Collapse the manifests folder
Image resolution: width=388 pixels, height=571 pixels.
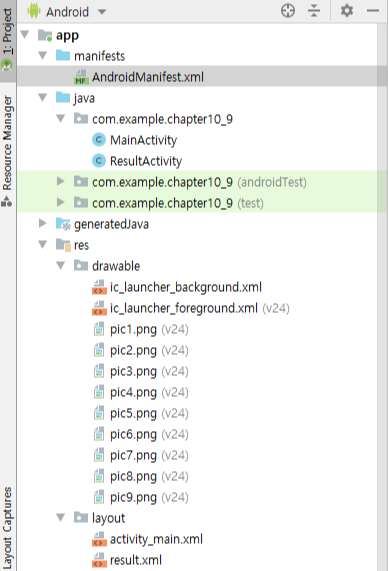coord(43,56)
